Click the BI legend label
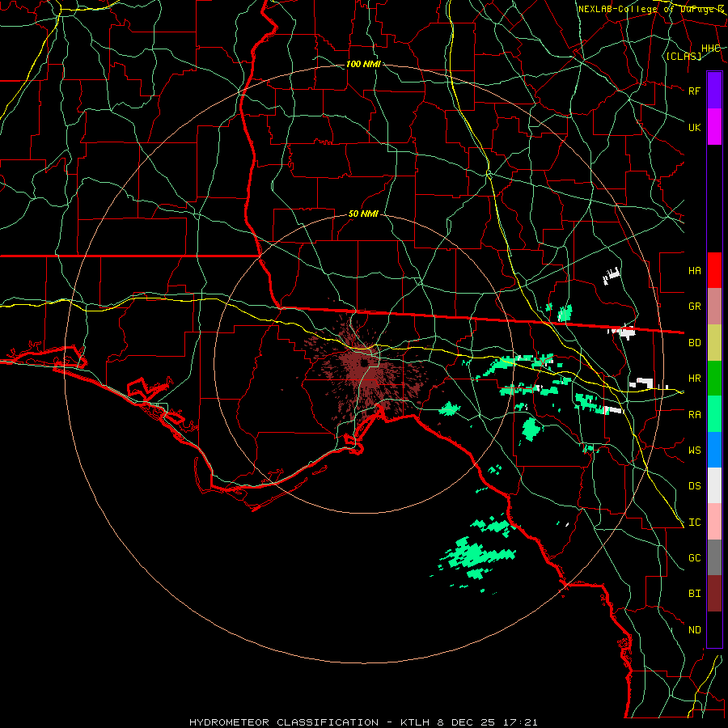The image size is (728, 728). coord(694,594)
